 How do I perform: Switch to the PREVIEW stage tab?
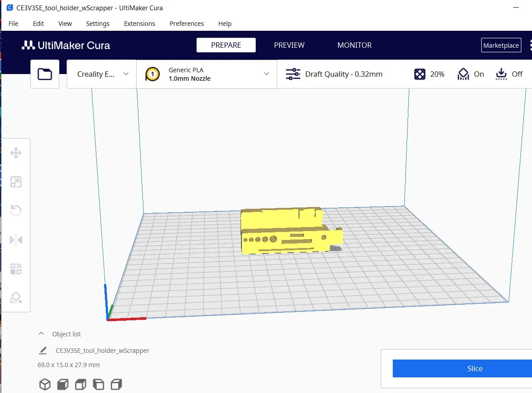(289, 45)
